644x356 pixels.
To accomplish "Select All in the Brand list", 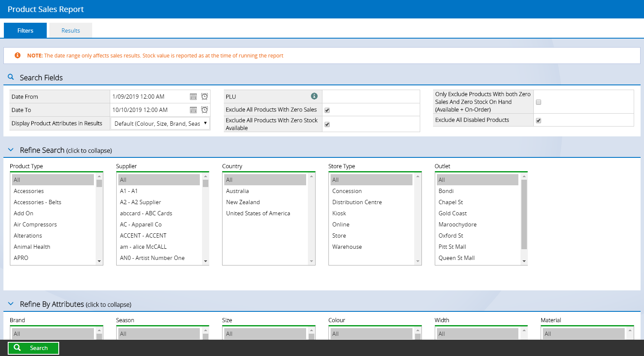I will 53,334.
